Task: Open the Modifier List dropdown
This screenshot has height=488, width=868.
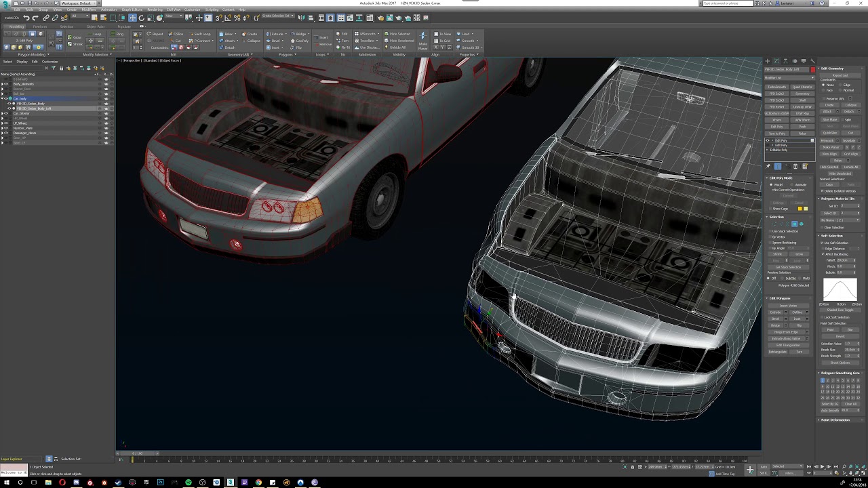Action: 790,78
